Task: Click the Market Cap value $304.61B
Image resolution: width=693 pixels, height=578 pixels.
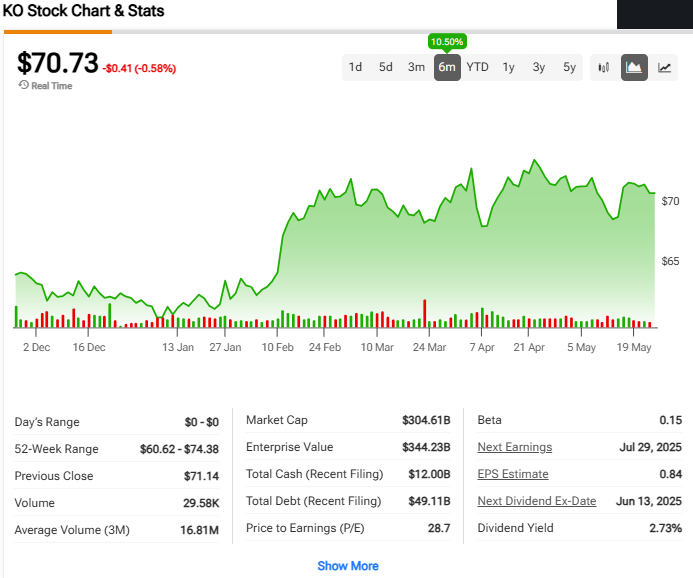Action: click(426, 420)
